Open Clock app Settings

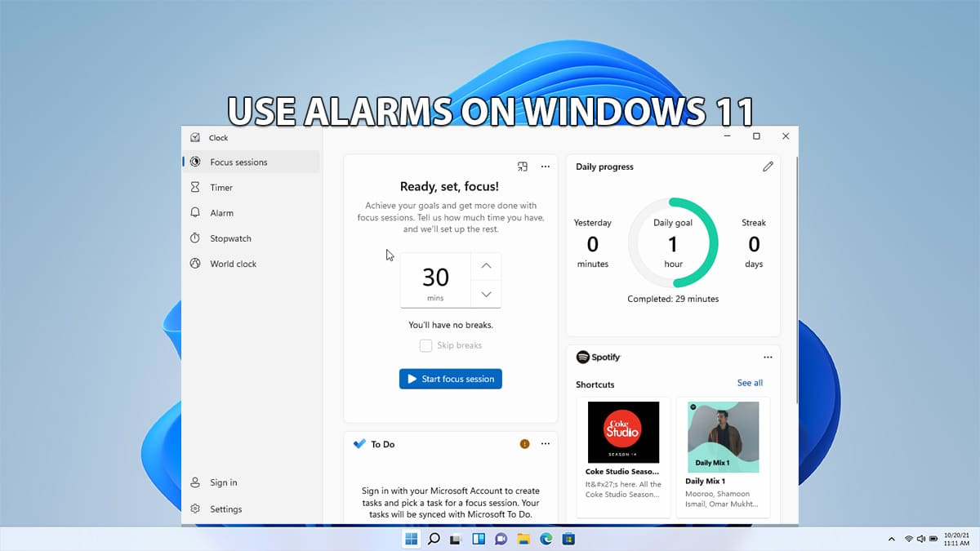pos(252,509)
